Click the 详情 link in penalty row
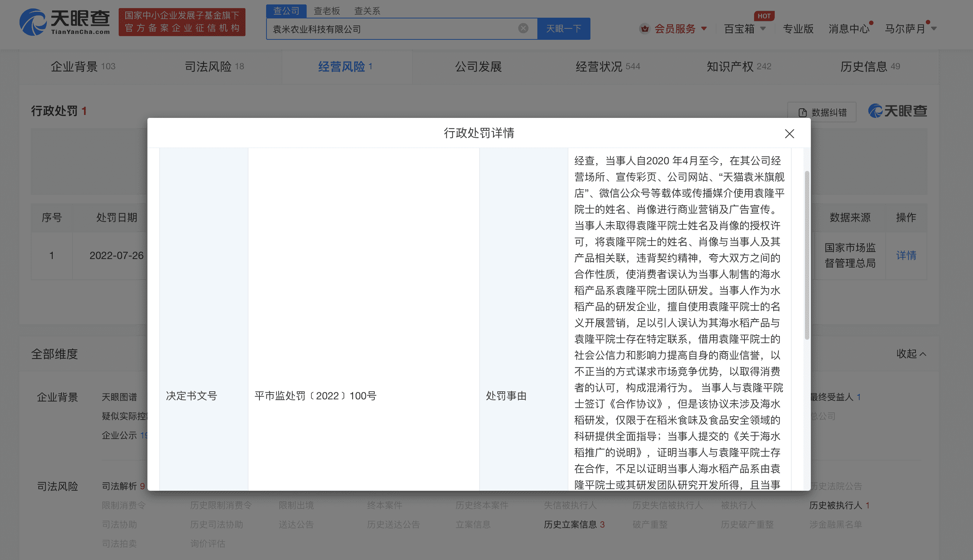973x560 pixels. coord(906,255)
